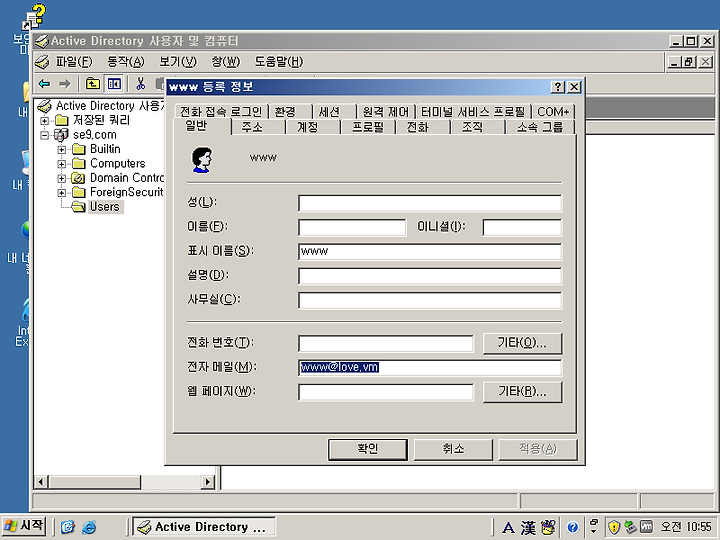The image size is (720, 540).
Task: Click the 취소 button
Action: (x=453, y=449)
